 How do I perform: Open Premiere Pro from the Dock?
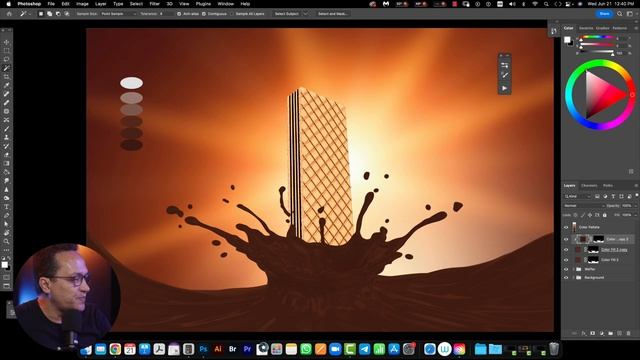click(247, 349)
